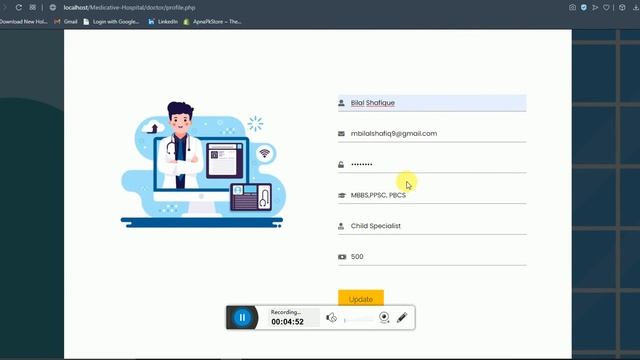Open the Download New Hol... bookmark

pos(23,22)
